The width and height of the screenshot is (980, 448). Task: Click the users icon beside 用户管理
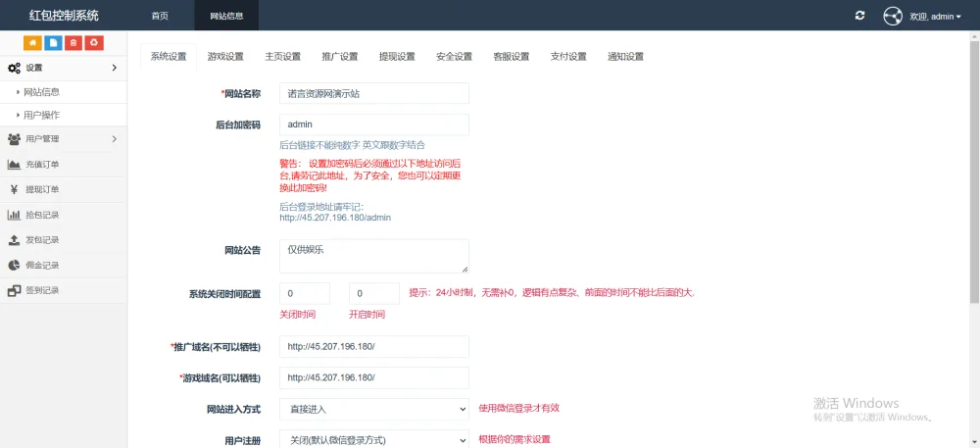[x=14, y=138]
